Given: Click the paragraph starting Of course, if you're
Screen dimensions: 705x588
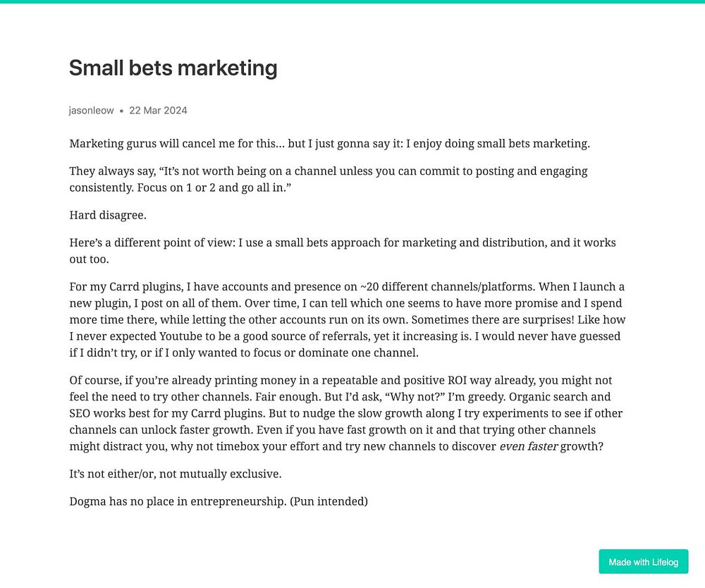Looking at the screenshot, I should pyautogui.click(x=345, y=413).
